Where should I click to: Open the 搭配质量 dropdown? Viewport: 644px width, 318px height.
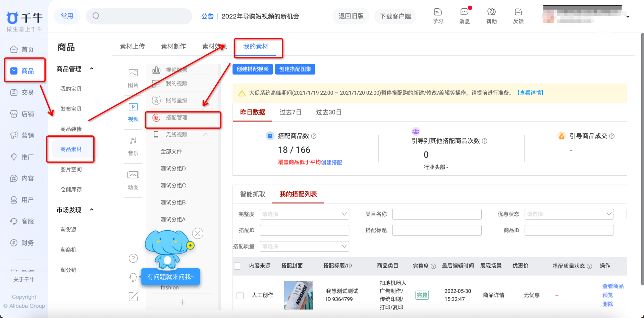pos(304,246)
